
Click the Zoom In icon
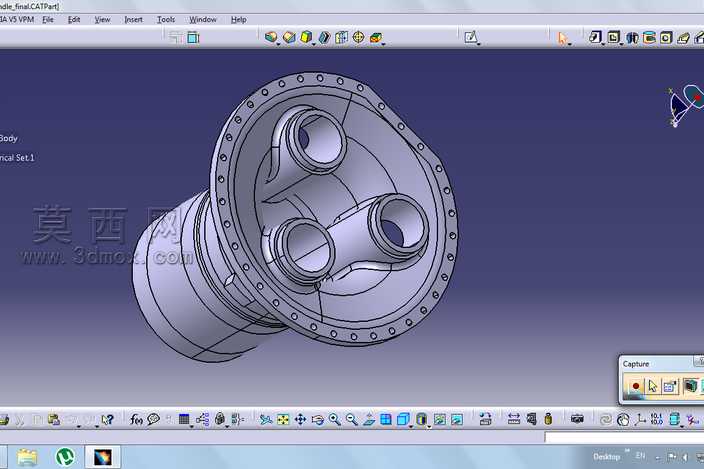pos(334,420)
